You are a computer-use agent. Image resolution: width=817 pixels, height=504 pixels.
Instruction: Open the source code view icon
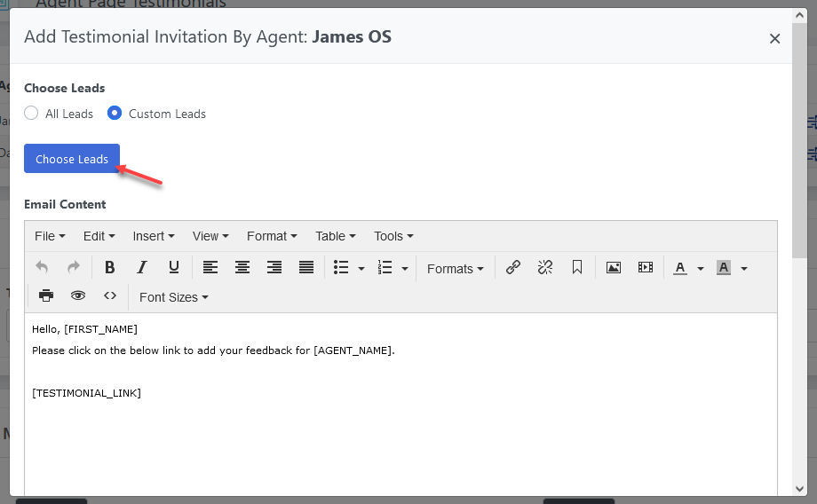[110, 296]
